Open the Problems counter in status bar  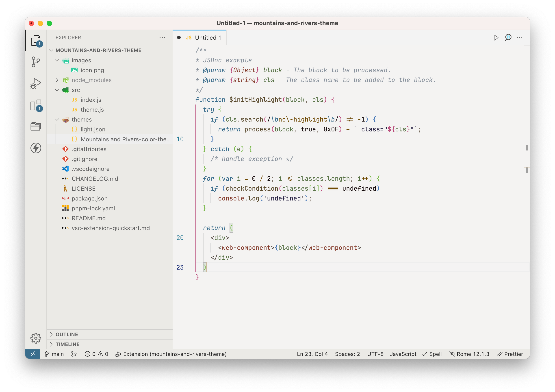tap(96, 354)
